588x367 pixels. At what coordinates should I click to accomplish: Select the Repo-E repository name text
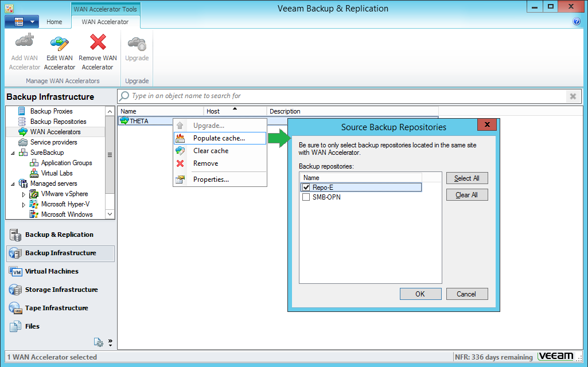(323, 188)
